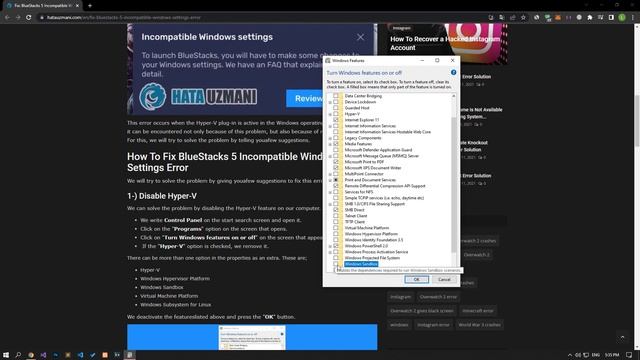This screenshot has height=360, width=640.
Task: Reload the page in Chrome
Action: click(x=29, y=18)
